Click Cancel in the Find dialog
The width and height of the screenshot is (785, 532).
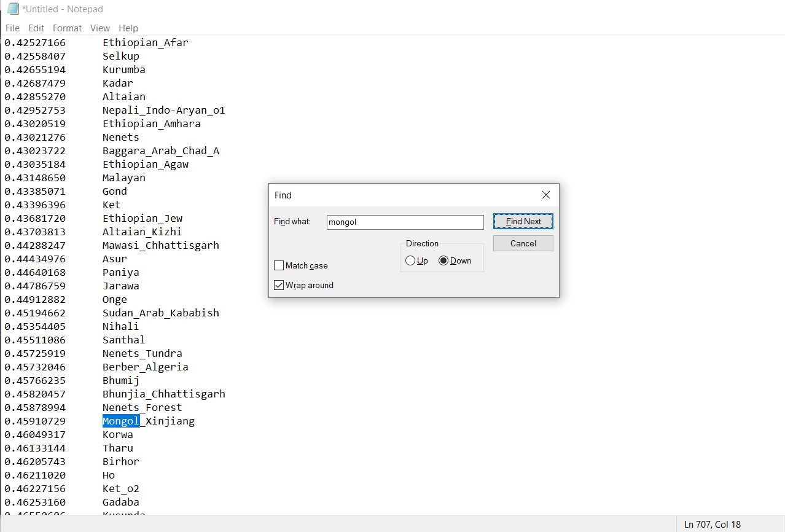[523, 243]
